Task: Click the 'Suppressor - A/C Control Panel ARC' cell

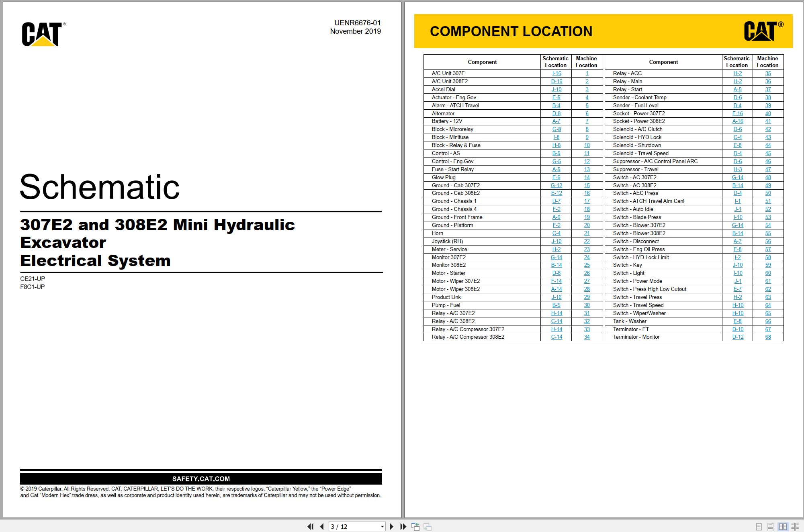Action: tap(663, 161)
